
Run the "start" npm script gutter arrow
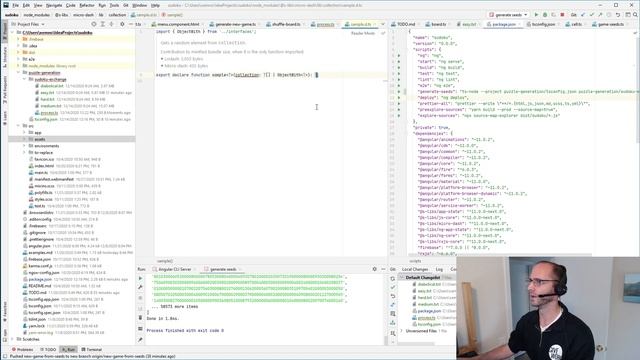[x=399, y=62]
